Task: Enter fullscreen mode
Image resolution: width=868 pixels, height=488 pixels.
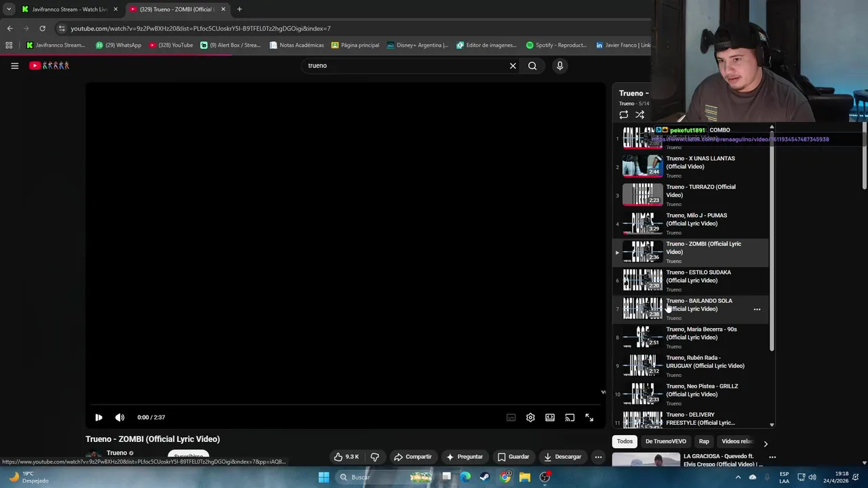Action: pyautogui.click(x=589, y=418)
